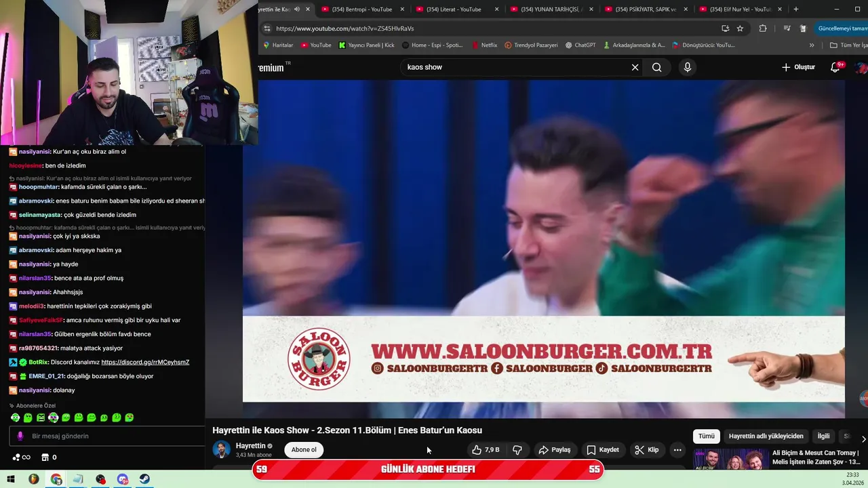Open 'Arkadaşlarınızla & A...' bookmark
The width and height of the screenshot is (868, 488).
coord(633,45)
